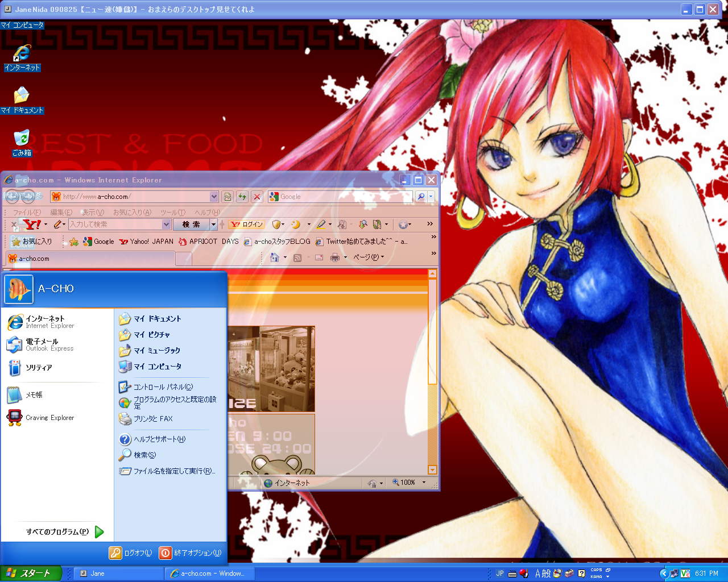This screenshot has width=728, height=582.
Task: Open Yahoo search box history dropdown
Action: pyautogui.click(x=167, y=225)
